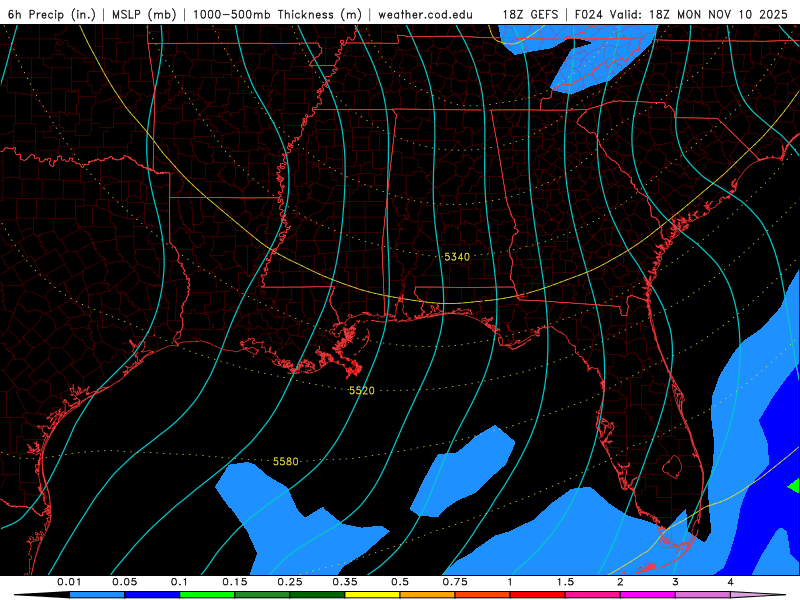This screenshot has height=600, width=800.
Task: Click the violet 3–4 color bar segment
Action: pyautogui.click(x=703, y=595)
